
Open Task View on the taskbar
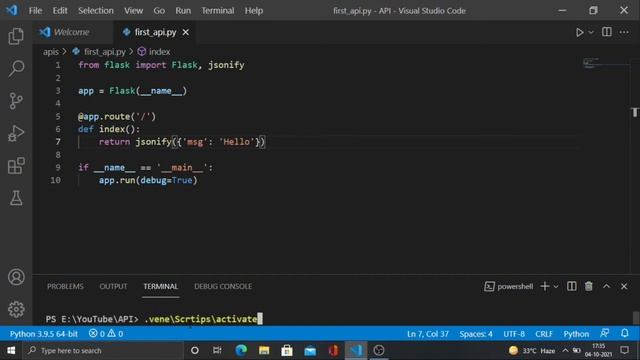click(217, 351)
